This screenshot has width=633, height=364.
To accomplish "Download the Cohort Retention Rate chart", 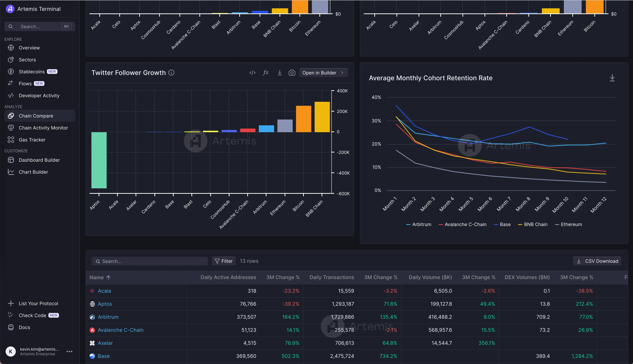I will point(612,78).
